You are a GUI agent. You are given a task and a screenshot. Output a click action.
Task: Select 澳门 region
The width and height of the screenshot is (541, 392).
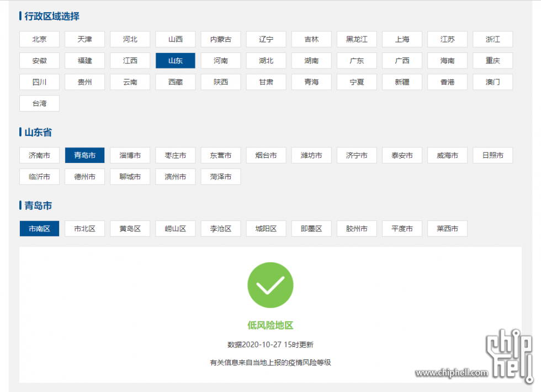tap(492, 82)
